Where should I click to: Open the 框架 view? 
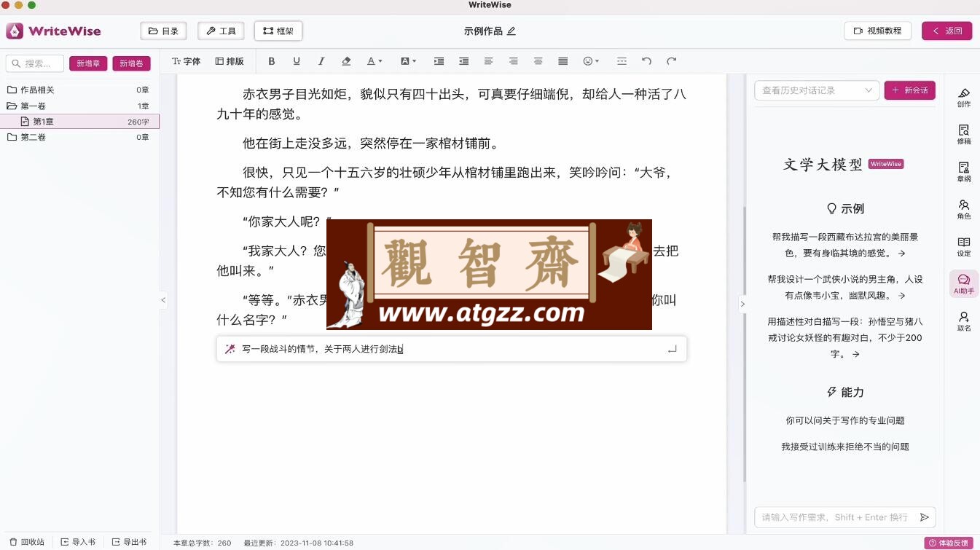click(278, 31)
